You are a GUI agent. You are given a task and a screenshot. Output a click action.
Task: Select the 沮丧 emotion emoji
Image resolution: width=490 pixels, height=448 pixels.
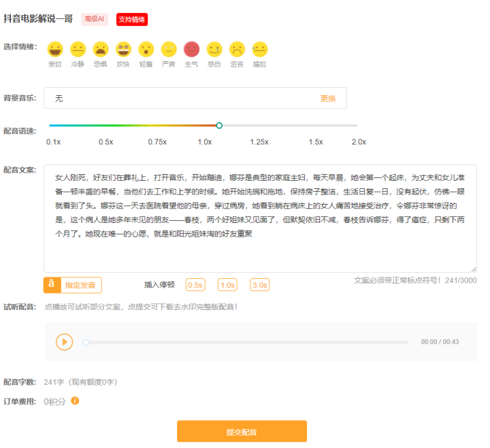[238, 50]
